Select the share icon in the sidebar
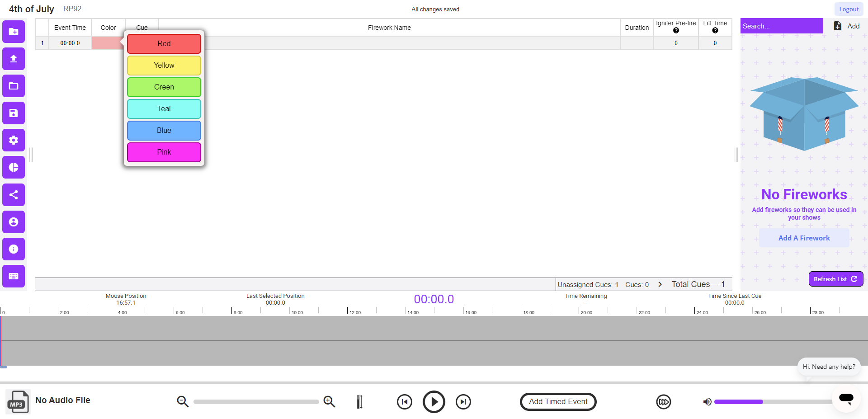868x419 pixels. (14, 195)
